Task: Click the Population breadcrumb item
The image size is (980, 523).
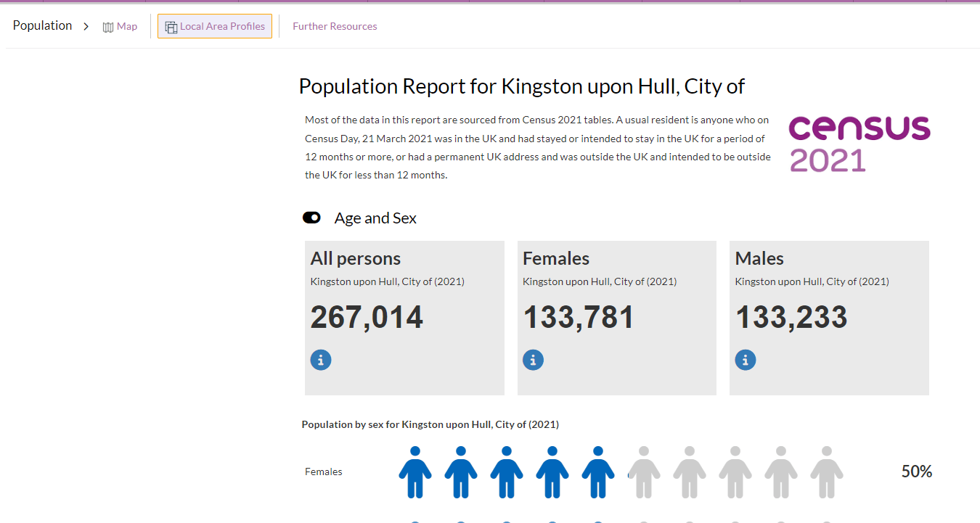Action: pyautogui.click(x=42, y=25)
